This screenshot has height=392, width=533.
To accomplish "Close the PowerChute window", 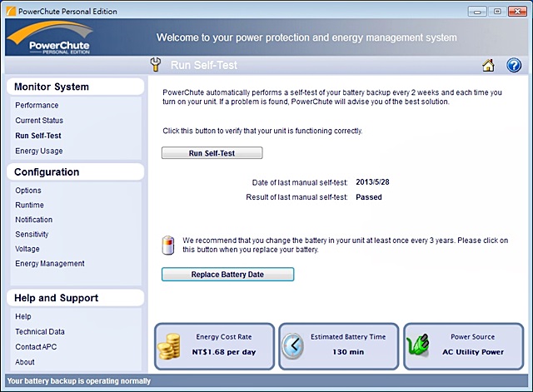I will click(517, 12).
